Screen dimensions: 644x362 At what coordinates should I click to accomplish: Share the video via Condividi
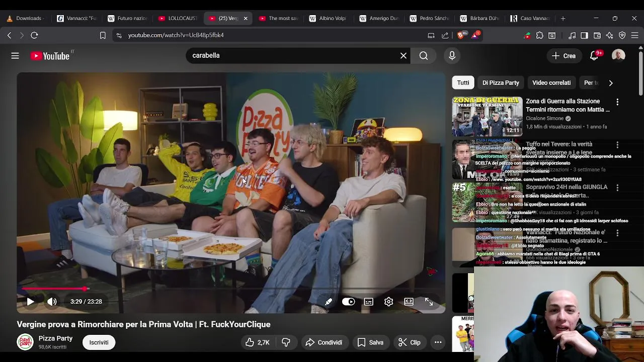[x=324, y=342]
